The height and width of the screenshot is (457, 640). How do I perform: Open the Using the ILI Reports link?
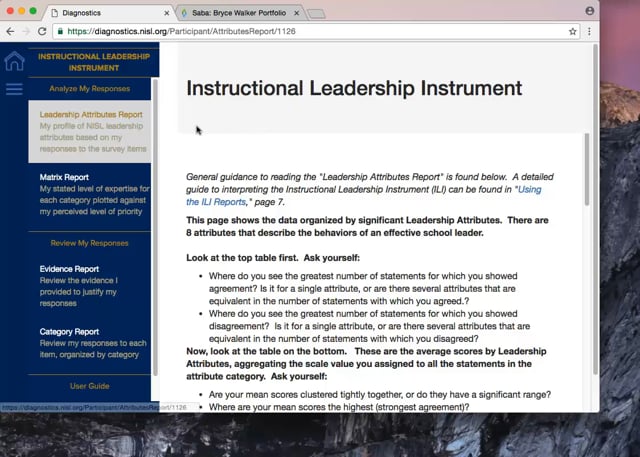click(364, 195)
